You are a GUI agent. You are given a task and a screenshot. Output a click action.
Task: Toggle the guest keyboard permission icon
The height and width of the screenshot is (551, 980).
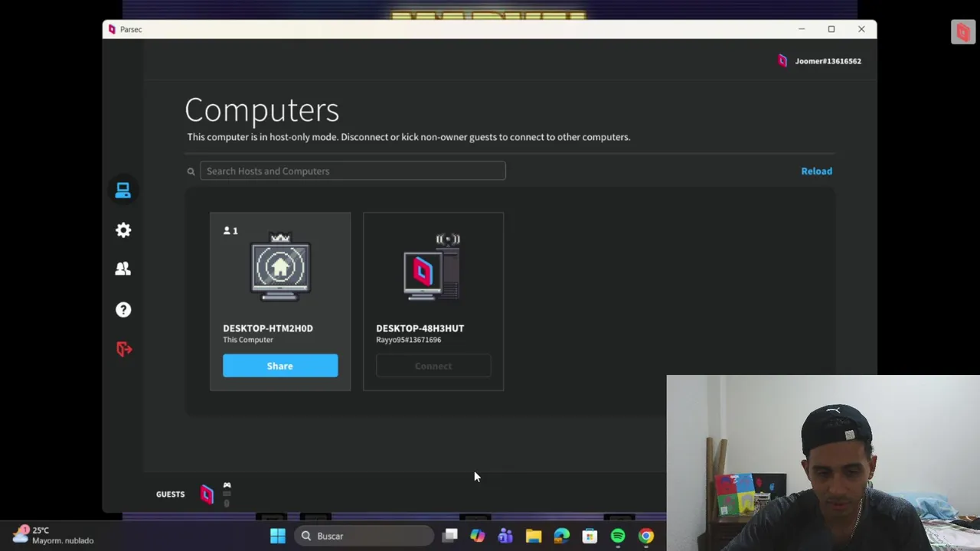(x=227, y=494)
